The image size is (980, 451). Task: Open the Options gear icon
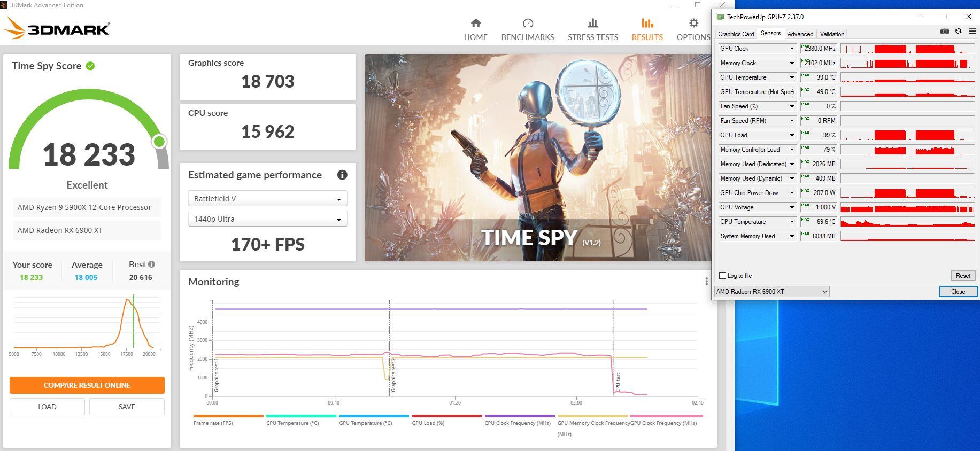(693, 23)
